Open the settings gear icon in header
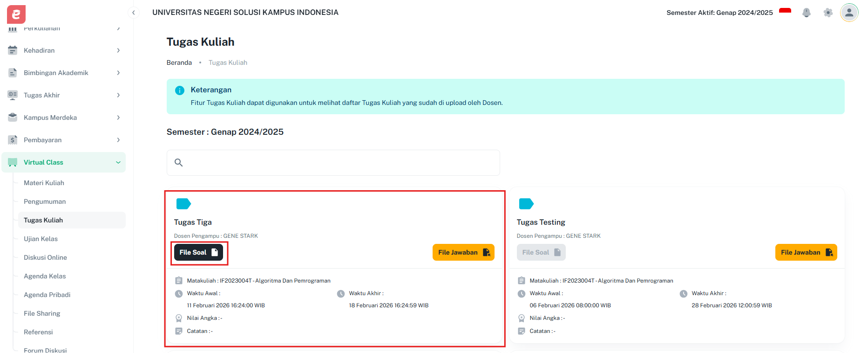 tap(828, 13)
